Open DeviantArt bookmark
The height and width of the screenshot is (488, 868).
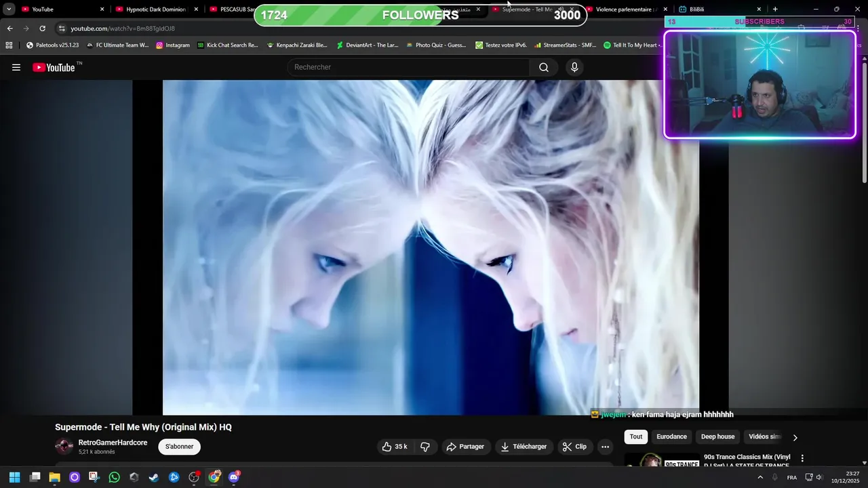[368, 45]
